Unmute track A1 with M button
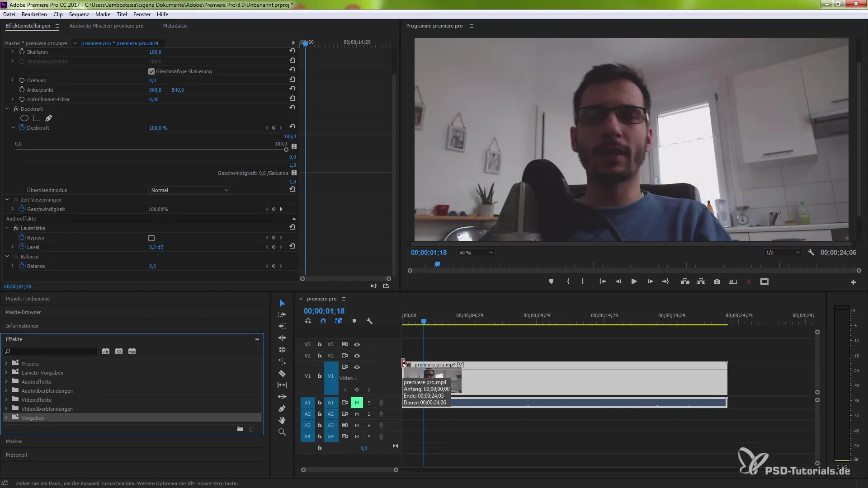Screen dimensions: 868x488 pos(357,403)
